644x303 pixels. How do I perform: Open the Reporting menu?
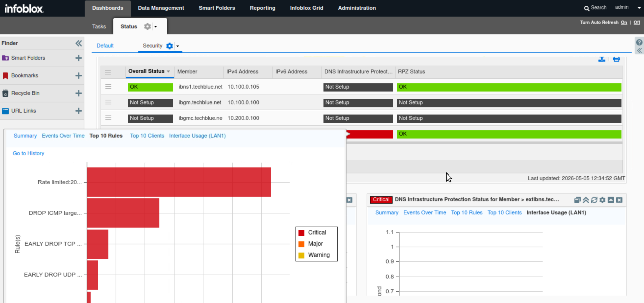[x=262, y=8]
